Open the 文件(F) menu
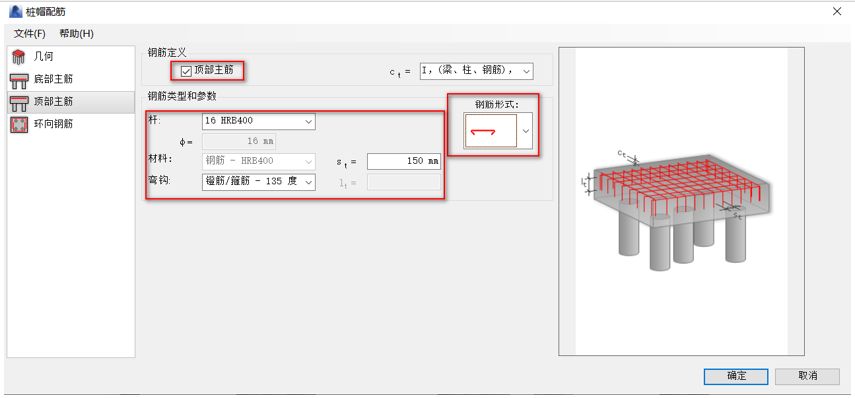The width and height of the screenshot is (855, 398). point(29,34)
